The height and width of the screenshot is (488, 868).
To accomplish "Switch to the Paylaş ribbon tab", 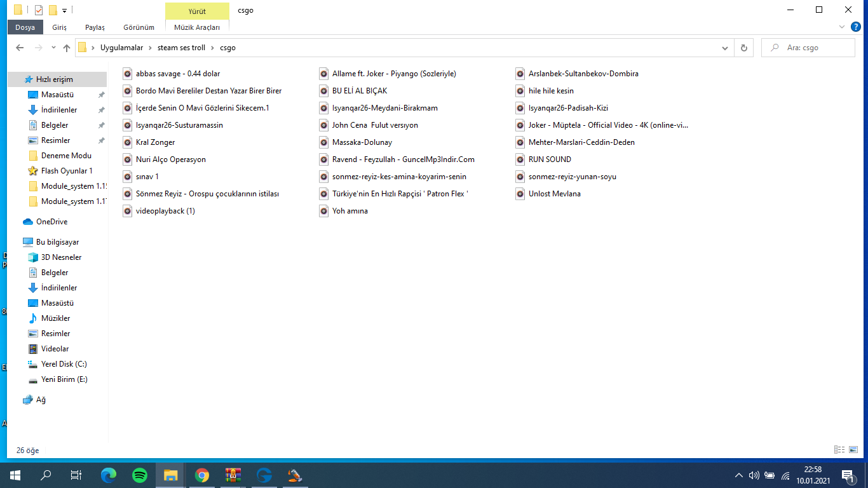I will tap(95, 27).
